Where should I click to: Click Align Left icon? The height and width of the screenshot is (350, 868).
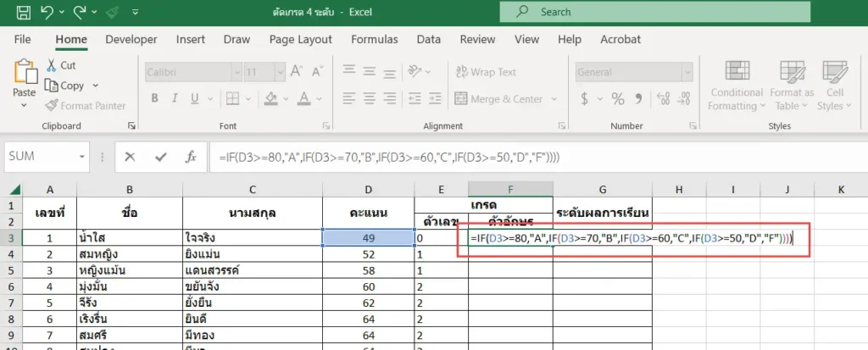pyautogui.click(x=348, y=98)
